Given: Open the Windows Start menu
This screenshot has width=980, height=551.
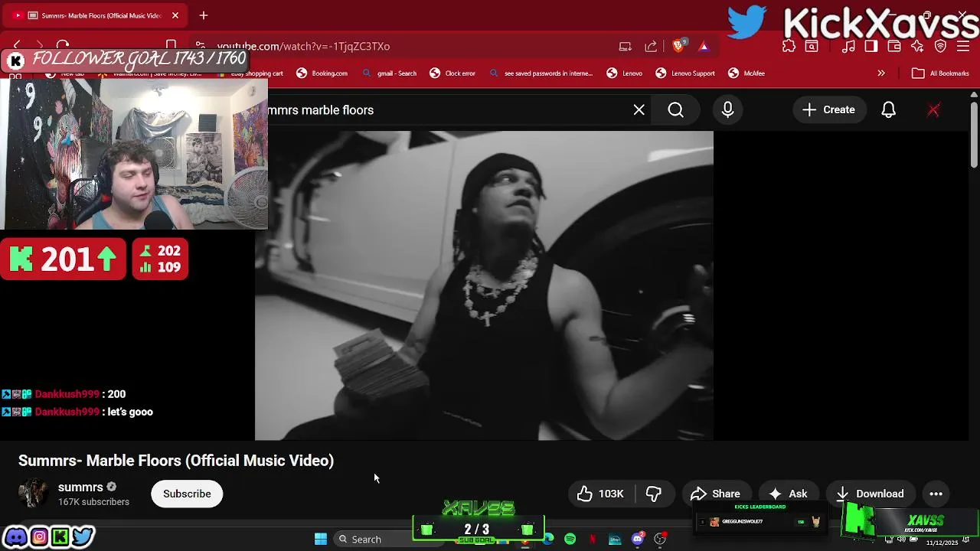Looking at the screenshot, I should pyautogui.click(x=321, y=539).
